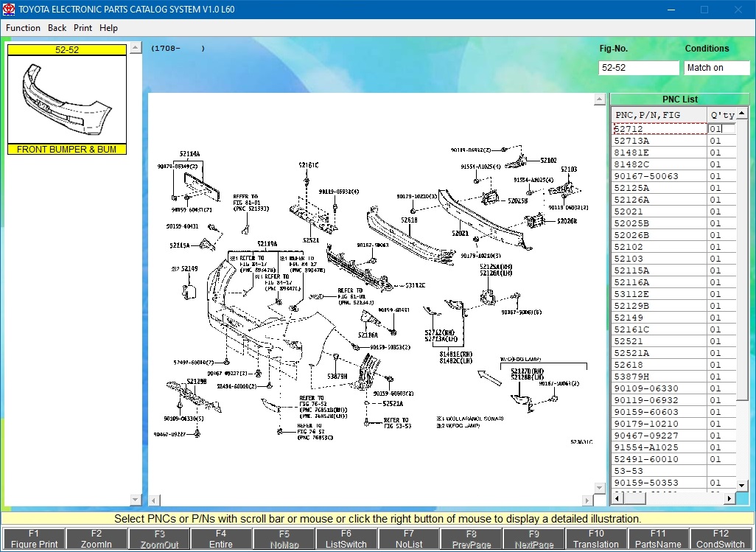The height and width of the screenshot is (552, 756).
Task: Select PNC 53879H in the list
Action: (659, 377)
